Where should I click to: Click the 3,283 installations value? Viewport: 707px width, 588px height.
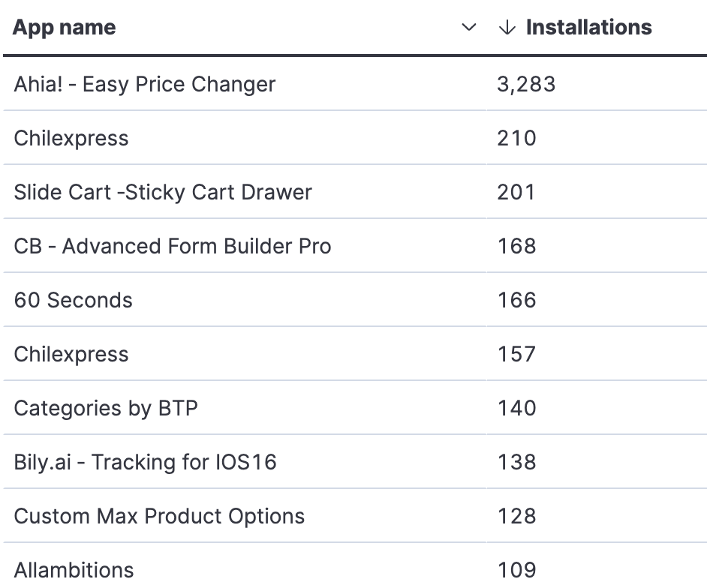click(526, 84)
